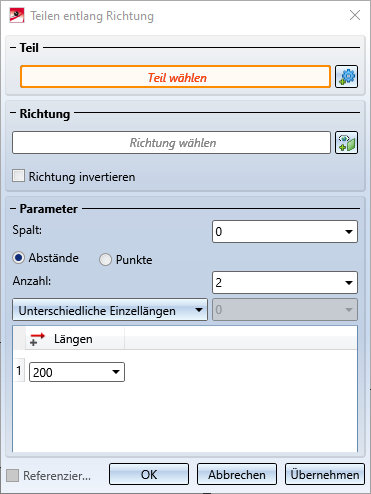Viewport: 371px width, 494px height.
Task: Click the OK button
Action: pos(149,474)
